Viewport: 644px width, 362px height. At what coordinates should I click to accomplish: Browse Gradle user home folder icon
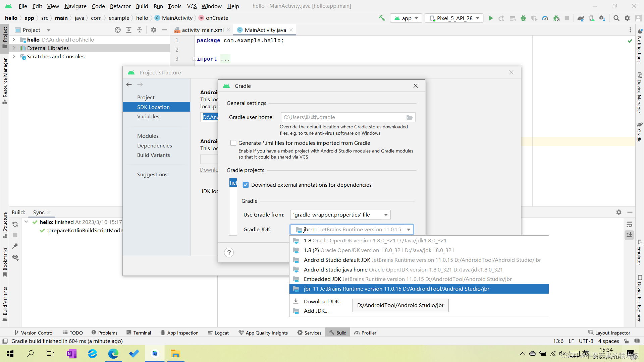point(410,117)
